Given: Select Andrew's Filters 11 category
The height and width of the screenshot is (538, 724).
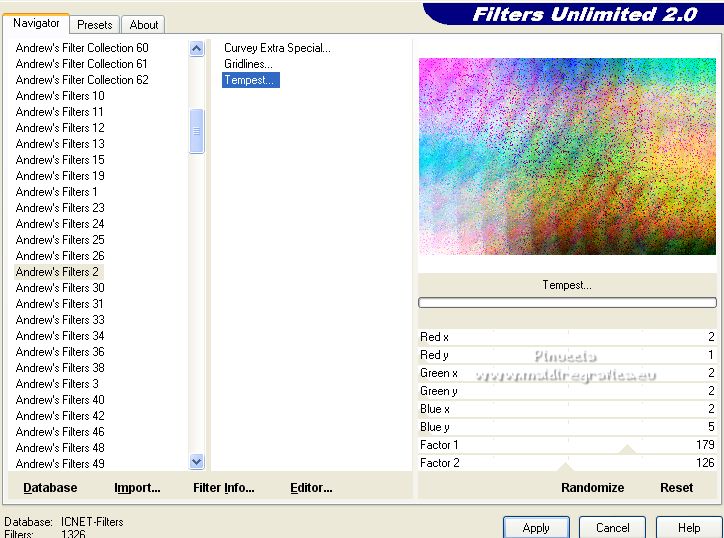Looking at the screenshot, I should click(x=60, y=112).
